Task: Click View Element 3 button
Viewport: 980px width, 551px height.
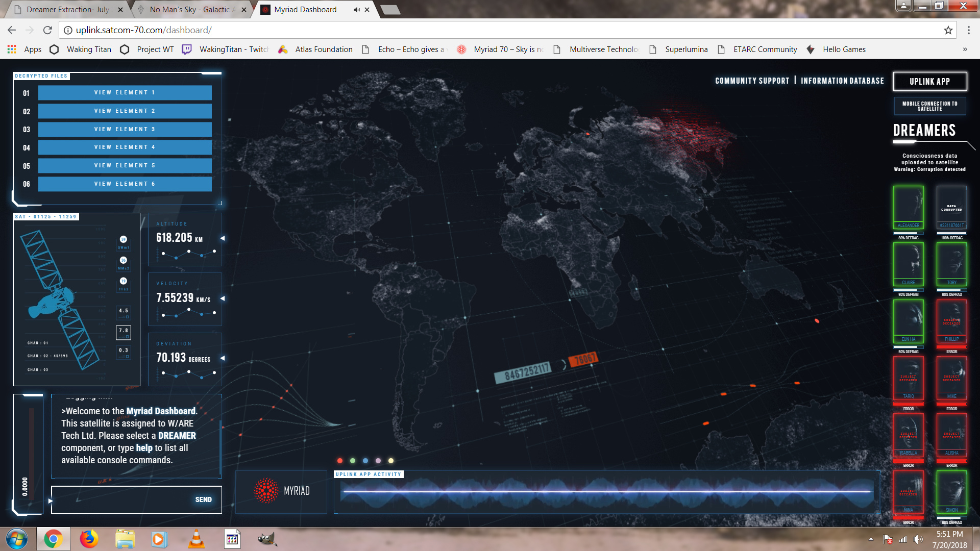Action: pyautogui.click(x=125, y=129)
